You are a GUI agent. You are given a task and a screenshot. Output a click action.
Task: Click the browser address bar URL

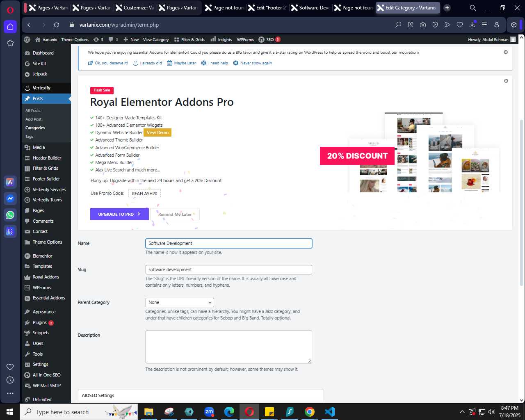tap(119, 25)
